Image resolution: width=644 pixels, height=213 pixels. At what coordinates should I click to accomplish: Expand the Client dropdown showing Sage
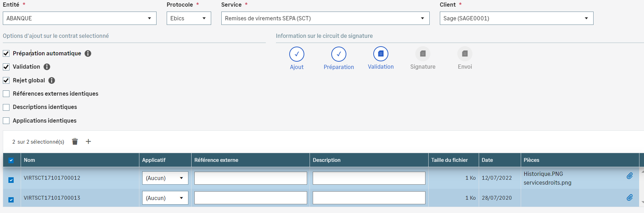(516, 18)
